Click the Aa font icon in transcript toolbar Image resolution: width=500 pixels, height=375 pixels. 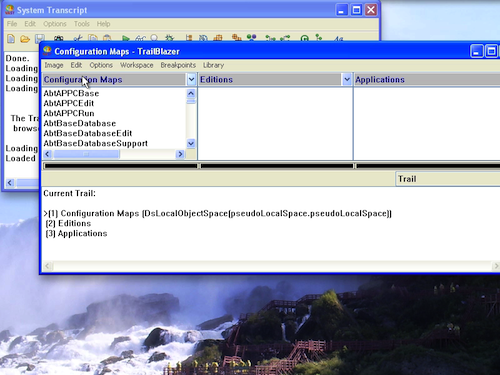click(x=338, y=38)
